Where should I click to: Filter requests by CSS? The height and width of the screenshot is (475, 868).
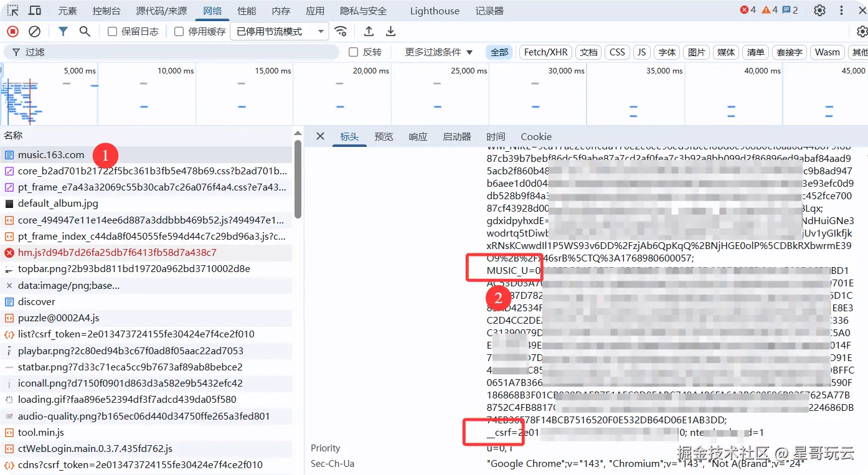617,52
